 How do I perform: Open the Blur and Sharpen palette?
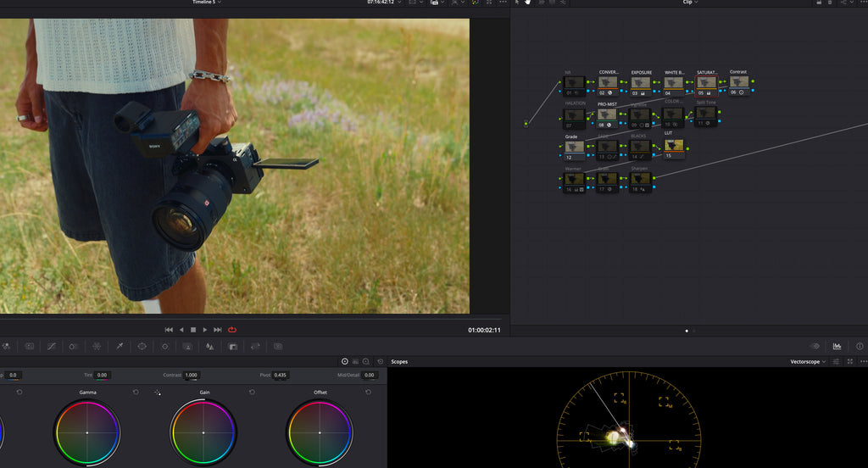click(x=210, y=346)
